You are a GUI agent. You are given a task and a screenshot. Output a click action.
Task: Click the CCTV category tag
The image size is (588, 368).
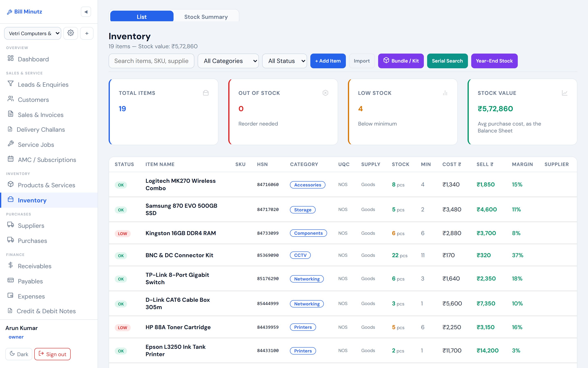click(x=300, y=255)
